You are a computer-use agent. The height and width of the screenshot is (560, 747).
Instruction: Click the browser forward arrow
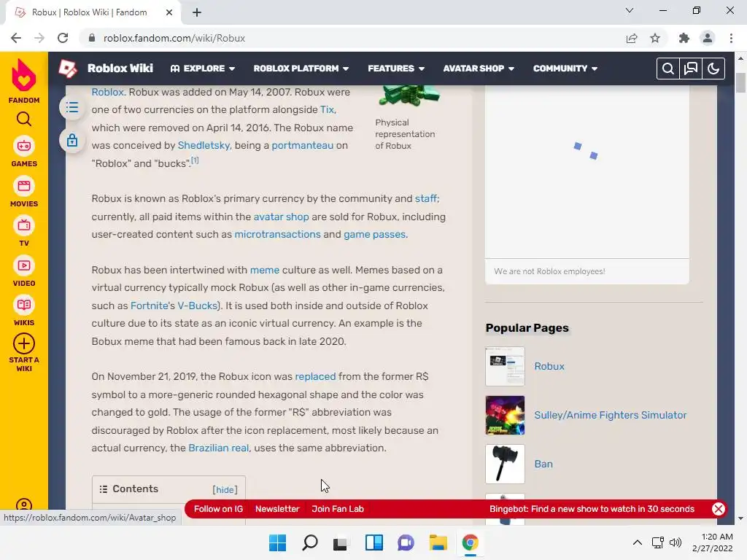pyautogui.click(x=39, y=38)
